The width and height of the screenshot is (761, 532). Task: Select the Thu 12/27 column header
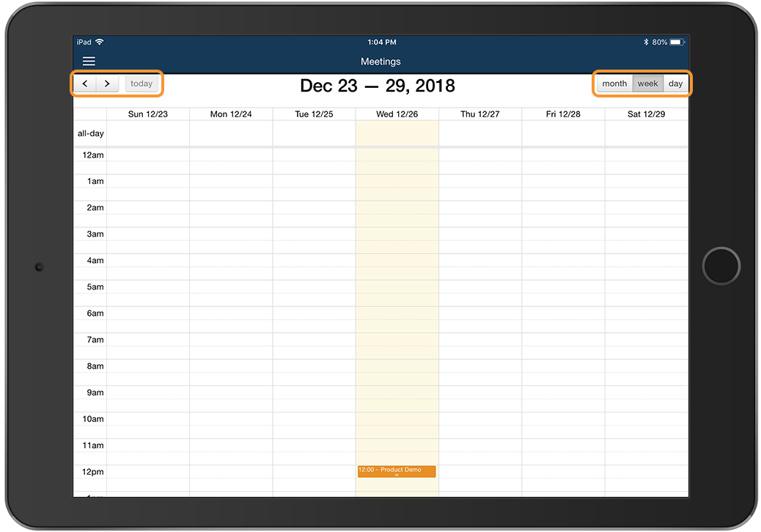pyautogui.click(x=480, y=114)
